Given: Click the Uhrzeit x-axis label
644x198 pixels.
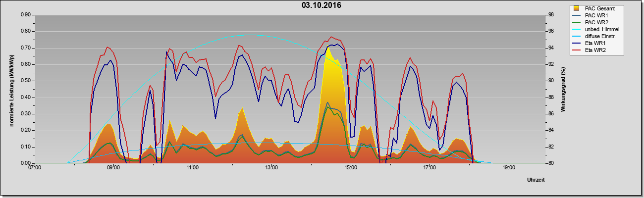Looking at the screenshot, I should click(x=536, y=180).
